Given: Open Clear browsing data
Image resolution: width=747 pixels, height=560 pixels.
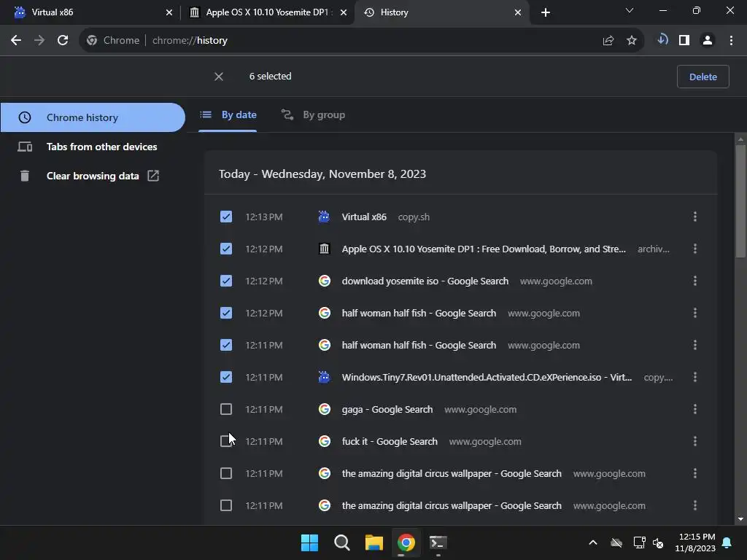Looking at the screenshot, I should point(93,176).
